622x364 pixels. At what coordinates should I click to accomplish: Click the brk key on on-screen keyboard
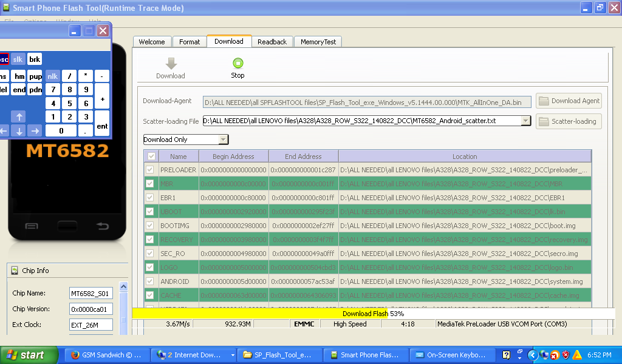coord(35,59)
